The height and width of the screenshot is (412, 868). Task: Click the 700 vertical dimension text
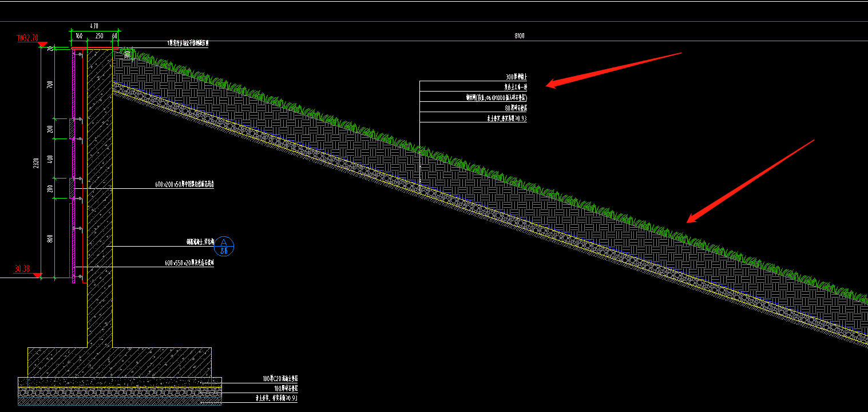tap(50, 85)
